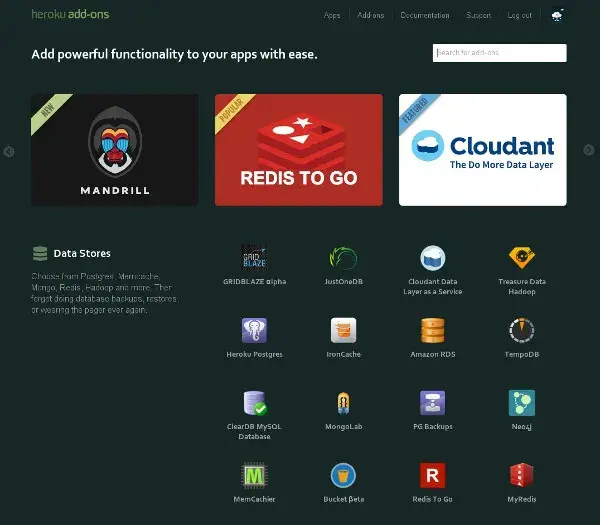Open the Apps navigation item
Screen dimensions: 600x525
click(332, 15)
